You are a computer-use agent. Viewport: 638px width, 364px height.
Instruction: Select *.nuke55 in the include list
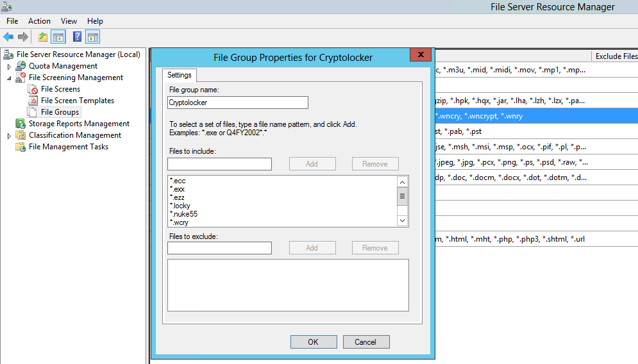click(x=183, y=214)
